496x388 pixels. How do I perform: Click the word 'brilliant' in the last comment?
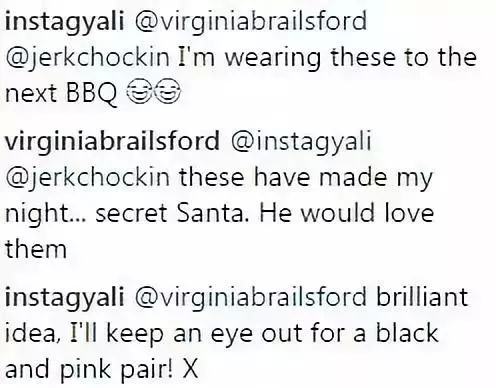[x=422, y=296]
